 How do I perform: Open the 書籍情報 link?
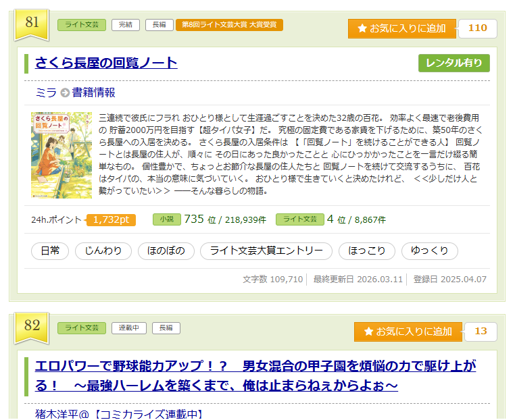[x=93, y=93]
